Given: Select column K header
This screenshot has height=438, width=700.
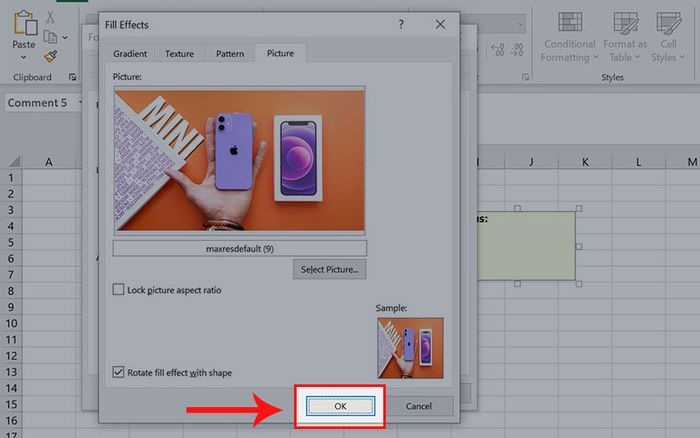Looking at the screenshot, I should 585,162.
